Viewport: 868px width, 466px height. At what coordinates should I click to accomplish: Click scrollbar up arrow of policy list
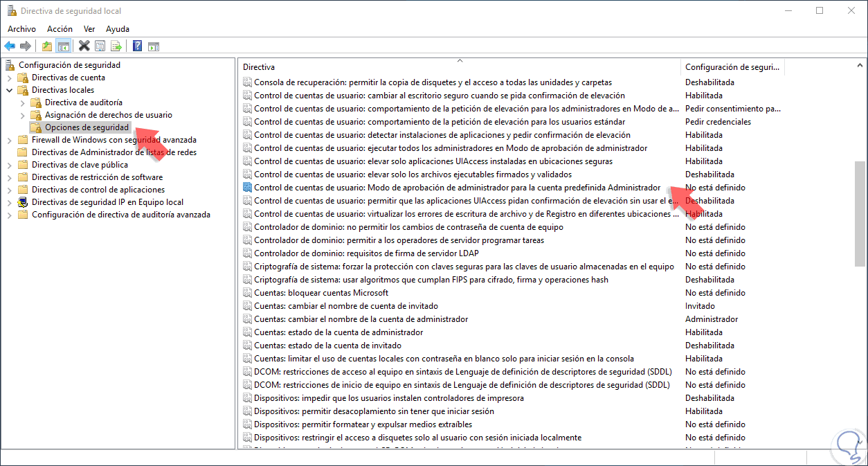860,66
